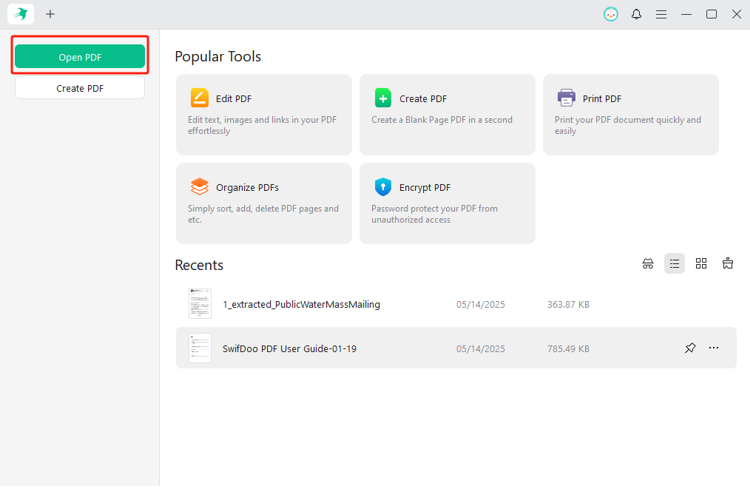This screenshot has width=750, height=487.
Task: Open the Print PDF tool card
Action: click(x=631, y=114)
